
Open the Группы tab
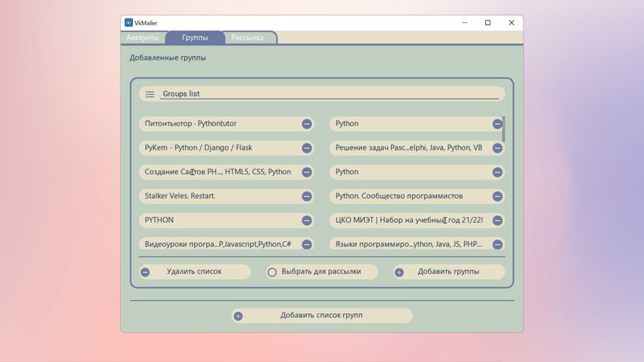[x=195, y=37]
